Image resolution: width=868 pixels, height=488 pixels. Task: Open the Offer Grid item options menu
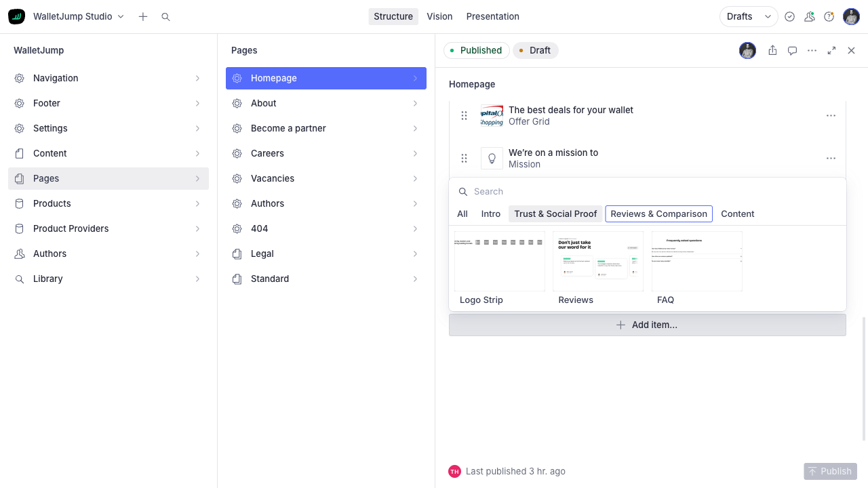point(831,115)
